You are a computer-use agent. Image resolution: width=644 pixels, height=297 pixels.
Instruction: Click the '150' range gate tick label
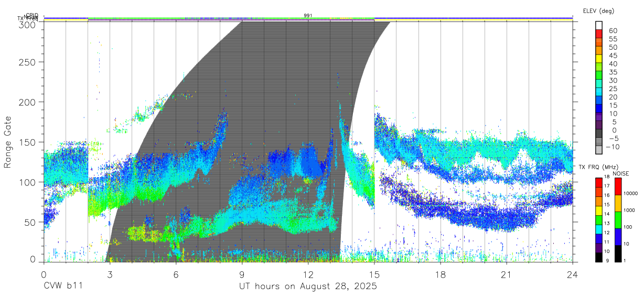click(28, 142)
